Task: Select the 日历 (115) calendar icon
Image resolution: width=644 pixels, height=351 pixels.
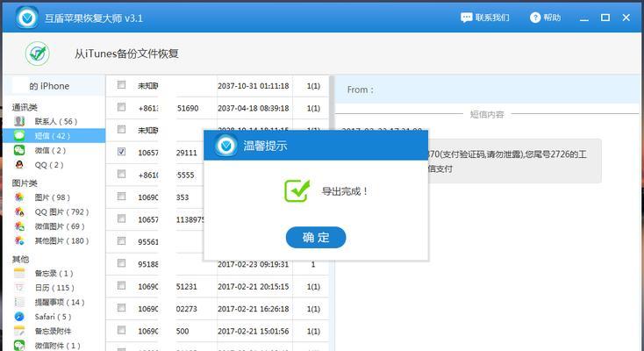Action: coord(19,288)
